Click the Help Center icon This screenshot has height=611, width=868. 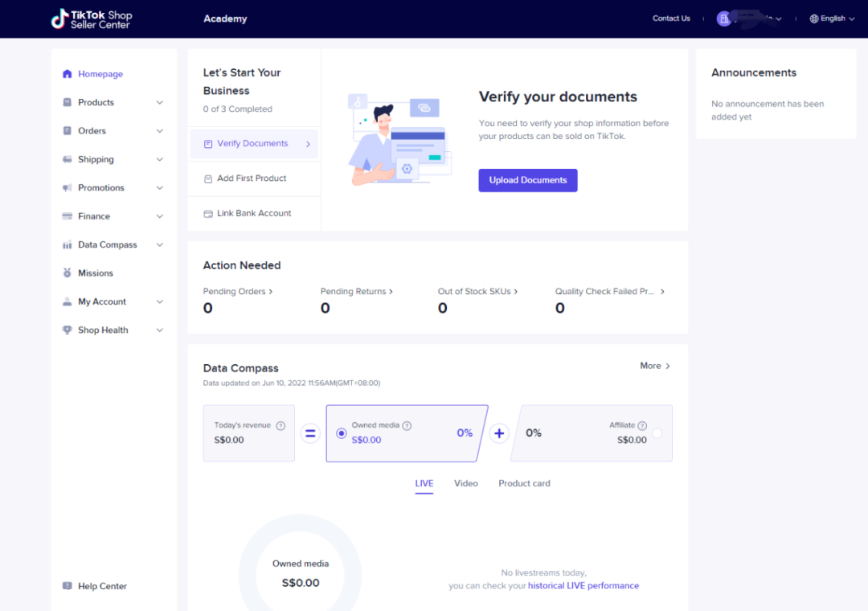pos(67,586)
